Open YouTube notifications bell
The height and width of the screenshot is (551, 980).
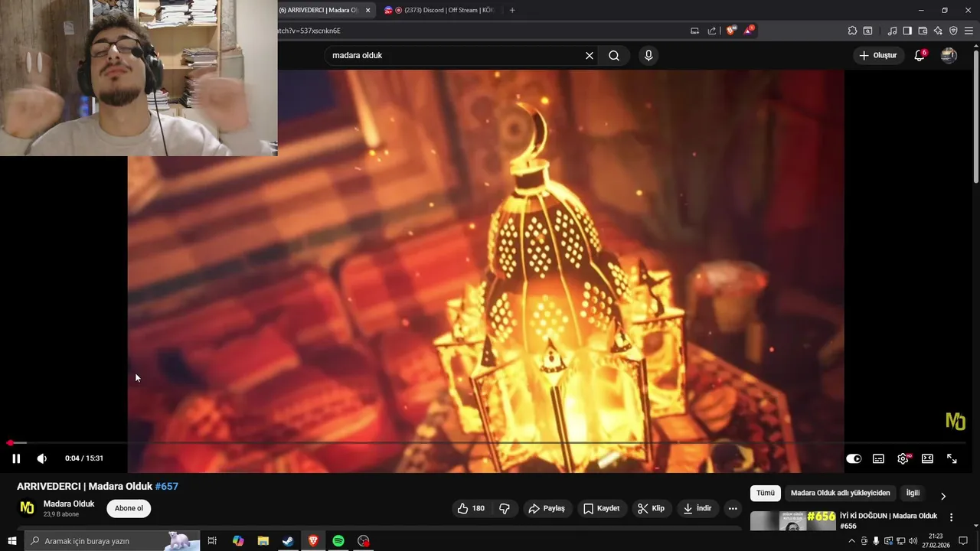pos(920,55)
